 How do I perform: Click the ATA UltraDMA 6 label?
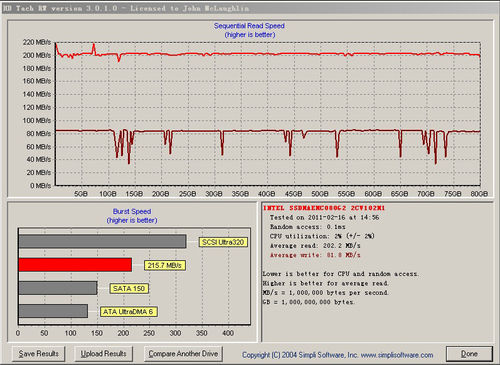coord(128,312)
